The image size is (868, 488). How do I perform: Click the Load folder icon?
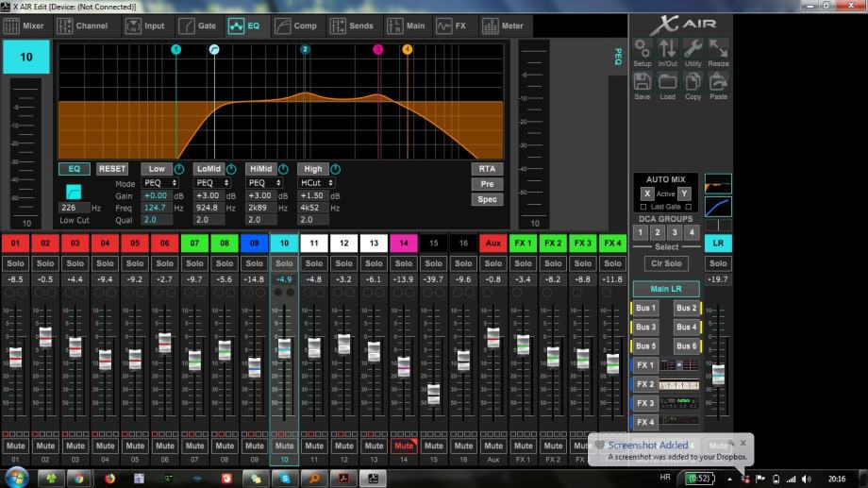667,81
